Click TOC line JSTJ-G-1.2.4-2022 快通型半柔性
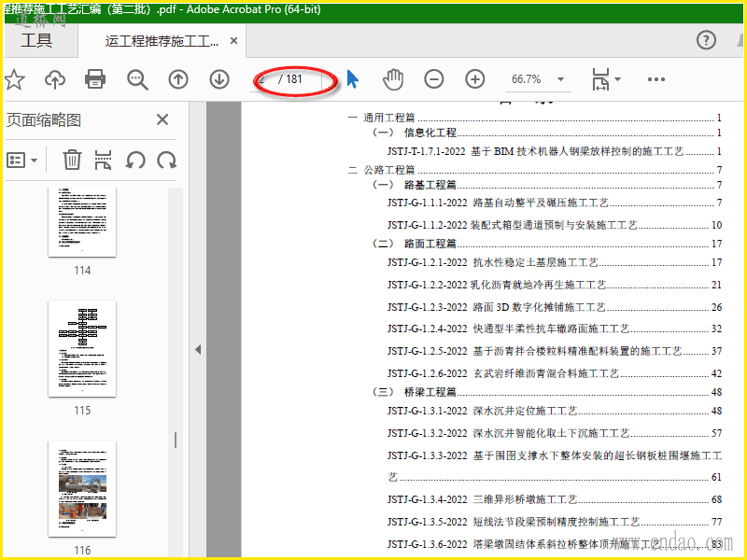Screen dimensions: 747x560 [555, 329]
